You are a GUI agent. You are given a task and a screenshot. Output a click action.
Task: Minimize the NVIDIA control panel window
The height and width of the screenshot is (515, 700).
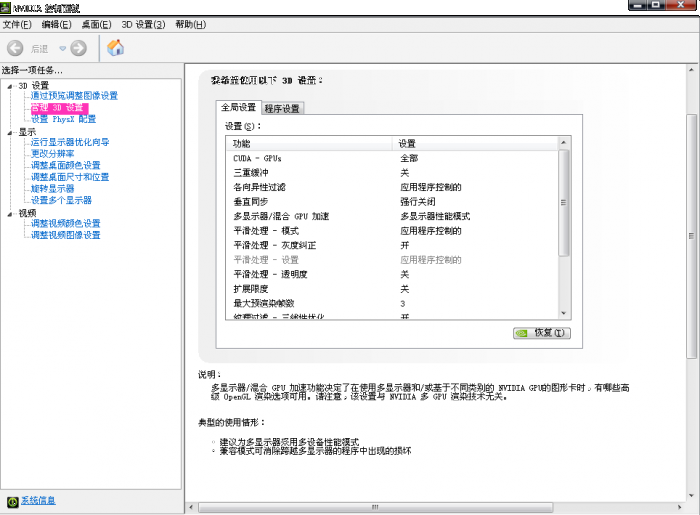pos(638,5)
